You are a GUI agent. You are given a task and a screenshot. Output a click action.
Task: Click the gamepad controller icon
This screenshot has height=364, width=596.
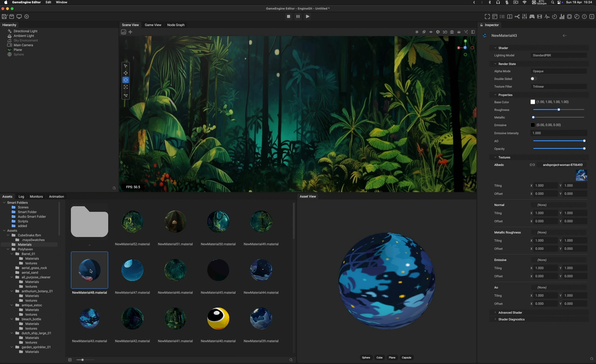(532, 17)
